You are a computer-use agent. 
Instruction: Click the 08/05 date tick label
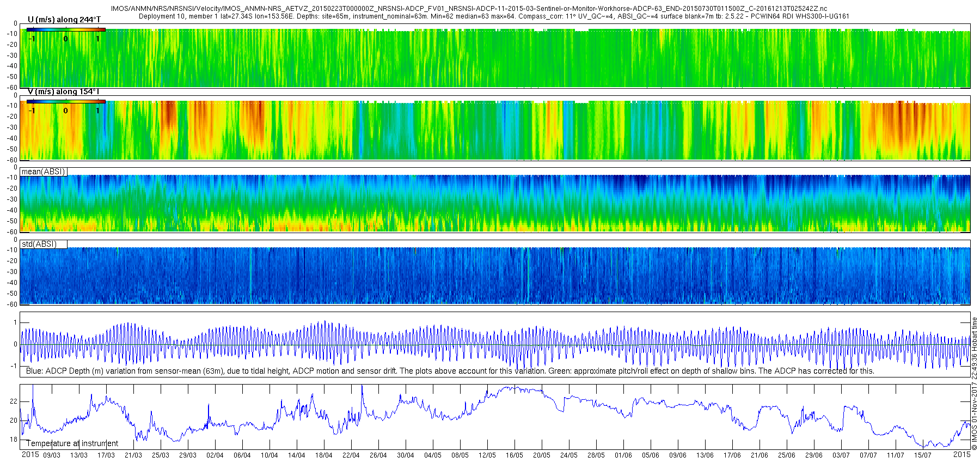tap(460, 455)
